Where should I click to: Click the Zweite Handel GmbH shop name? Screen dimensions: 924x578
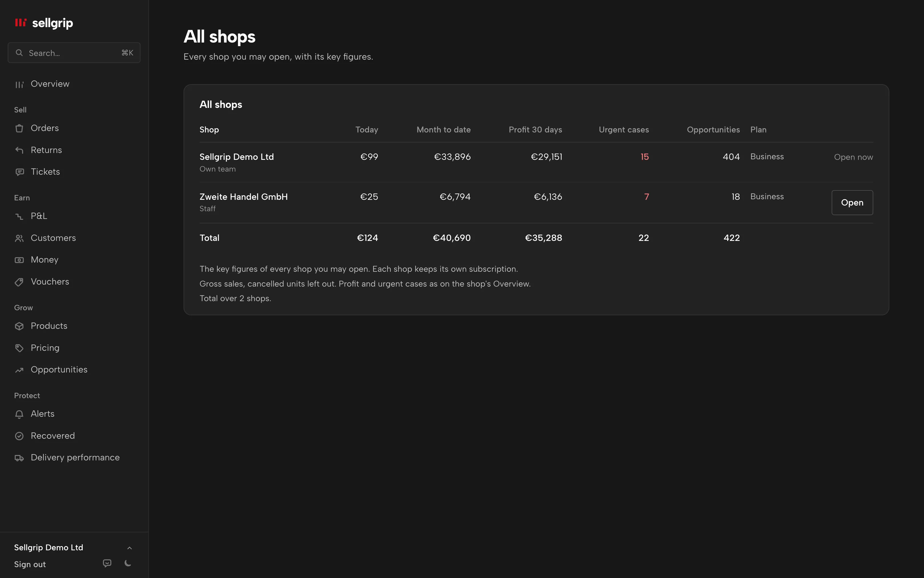click(x=244, y=196)
